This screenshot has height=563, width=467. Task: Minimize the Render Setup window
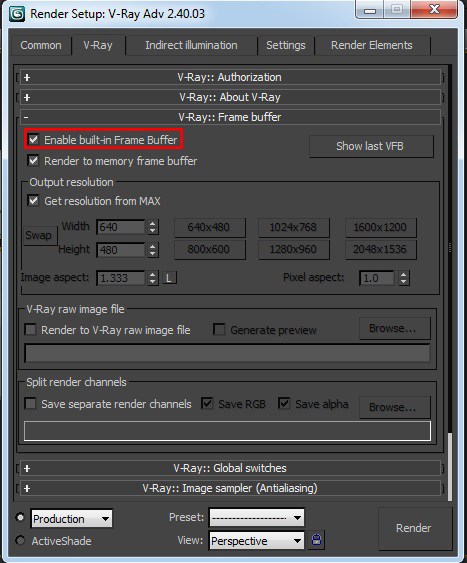click(370, 10)
